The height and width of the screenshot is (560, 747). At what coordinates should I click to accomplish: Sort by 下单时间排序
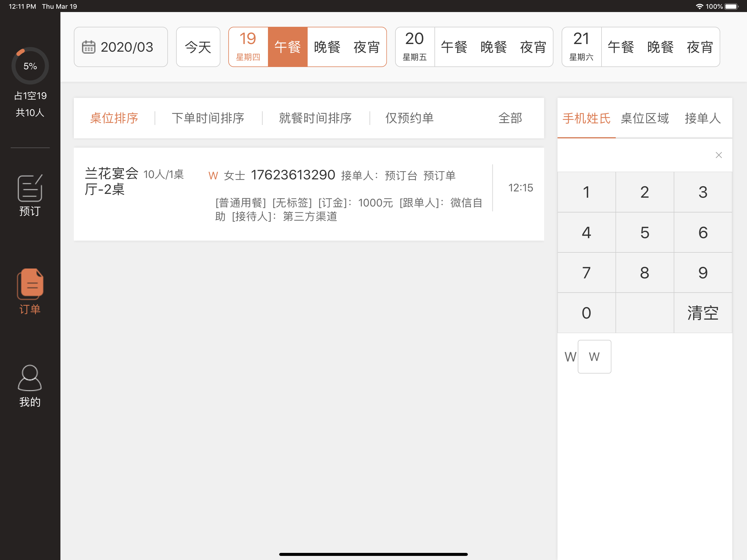[x=208, y=118]
